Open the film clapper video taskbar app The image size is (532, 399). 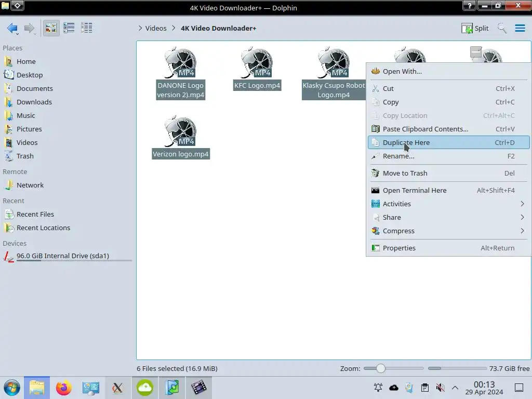click(199, 388)
